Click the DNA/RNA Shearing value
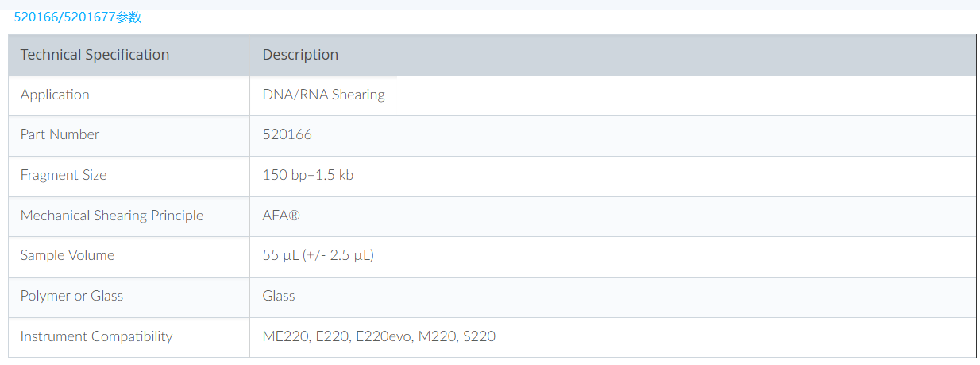 (x=323, y=95)
